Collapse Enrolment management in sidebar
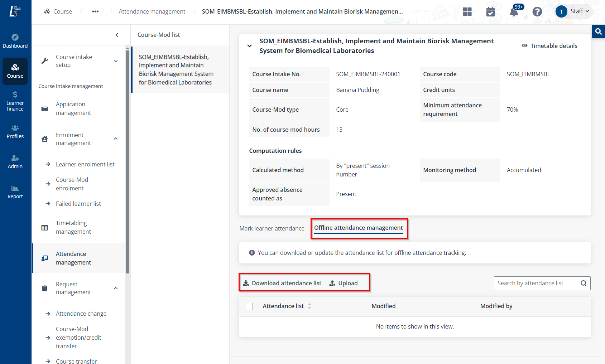The width and height of the screenshot is (605, 364). pos(115,138)
